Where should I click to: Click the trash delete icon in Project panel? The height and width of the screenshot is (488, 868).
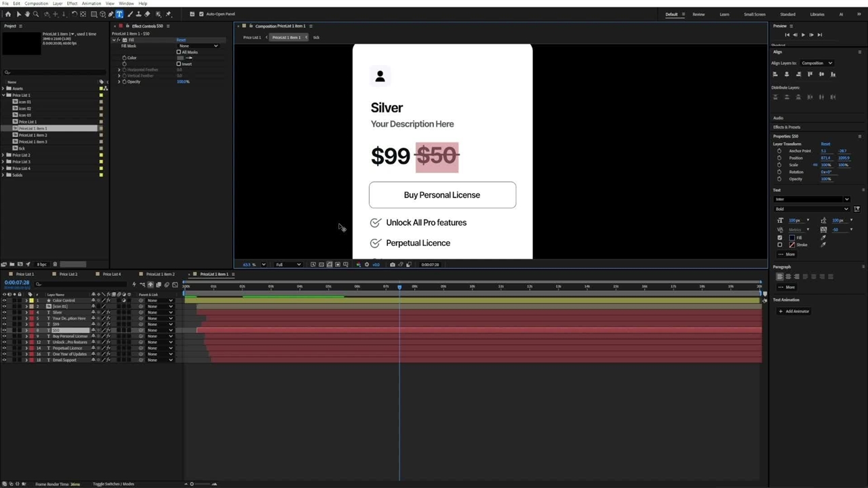55,264
